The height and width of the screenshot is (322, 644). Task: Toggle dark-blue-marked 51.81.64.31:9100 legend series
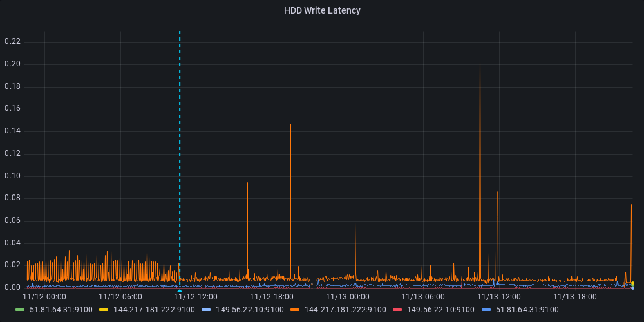[527, 310]
